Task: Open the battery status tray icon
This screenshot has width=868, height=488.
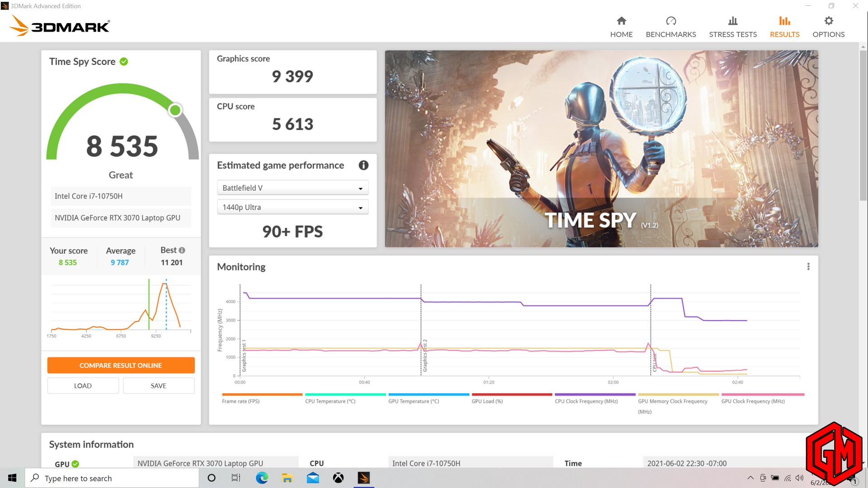Action: click(775, 478)
